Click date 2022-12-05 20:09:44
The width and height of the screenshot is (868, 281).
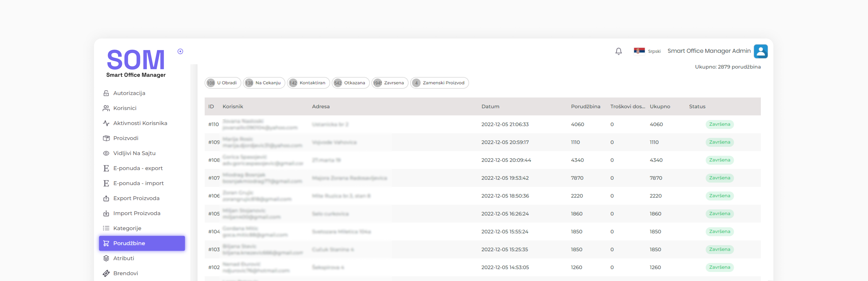click(x=506, y=160)
